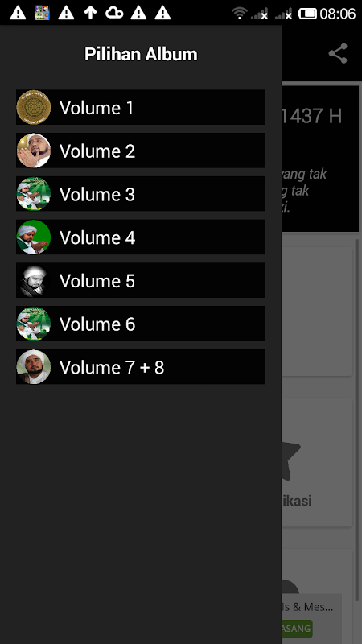The height and width of the screenshot is (644, 362).
Task: Open the Volume 4 album
Action: click(x=141, y=237)
